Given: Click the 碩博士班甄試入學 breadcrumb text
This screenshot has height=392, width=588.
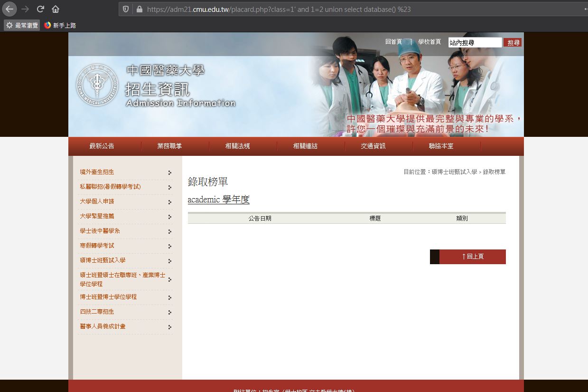Looking at the screenshot, I should point(454,172).
